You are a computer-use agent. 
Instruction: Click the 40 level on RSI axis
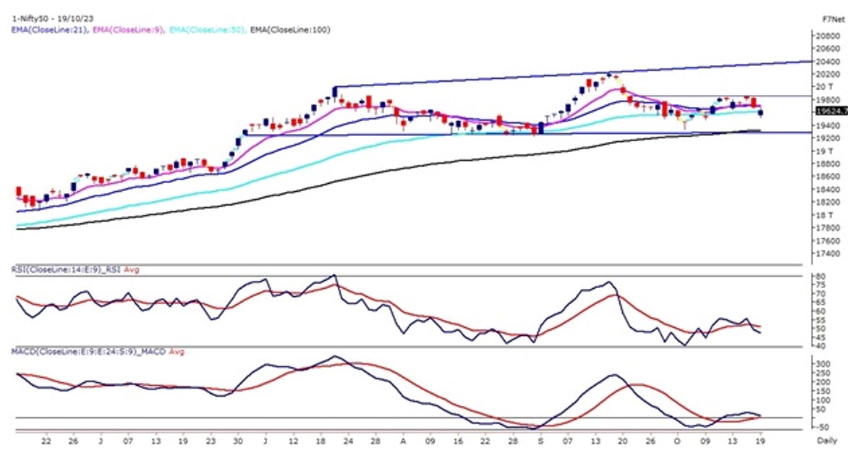pyautogui.click(x=822, y=346)
